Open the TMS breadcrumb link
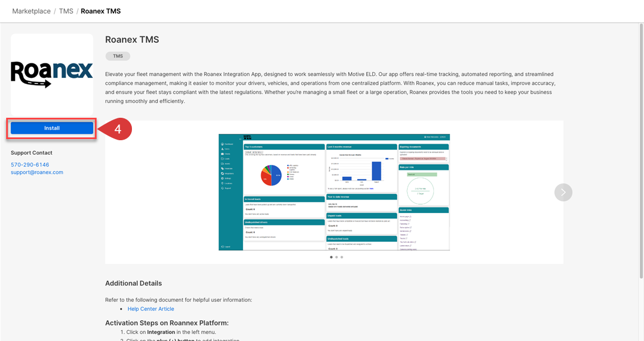 click(x=66, y=11)
